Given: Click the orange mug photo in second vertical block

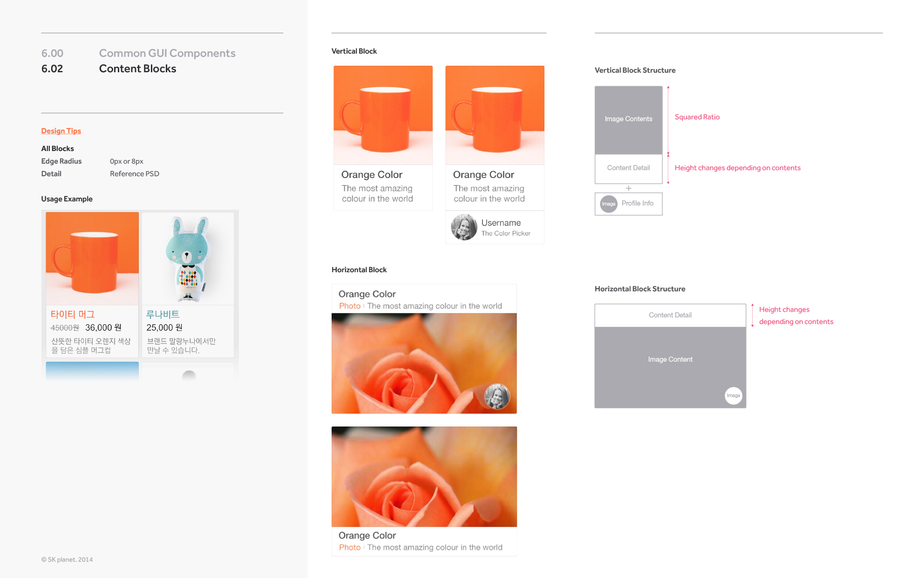Looking at the screenshot, I should tap(495, 115).
